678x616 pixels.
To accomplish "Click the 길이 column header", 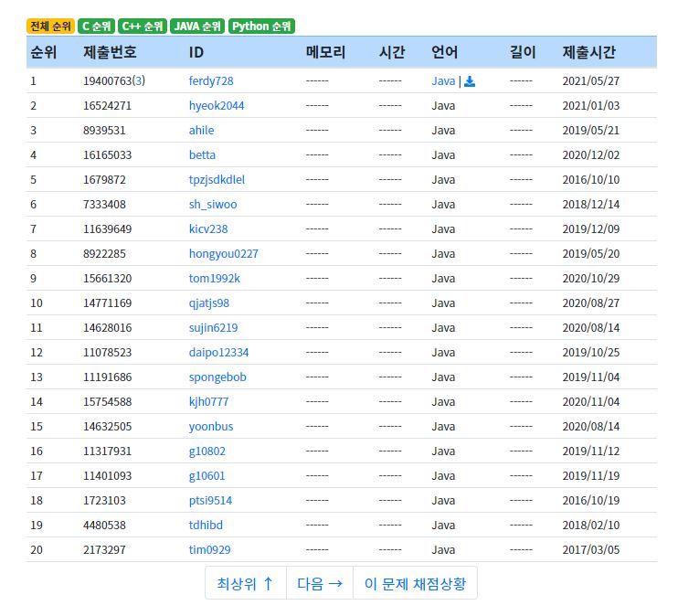I will point(523,52).
